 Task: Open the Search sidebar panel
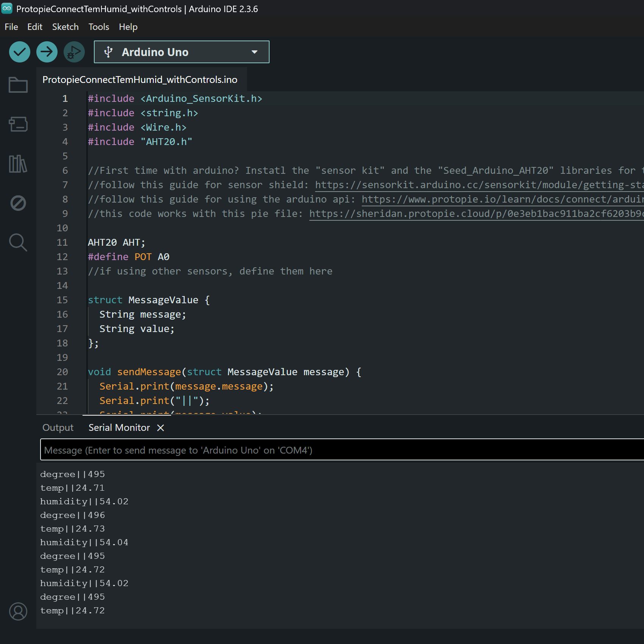point(18,243)
